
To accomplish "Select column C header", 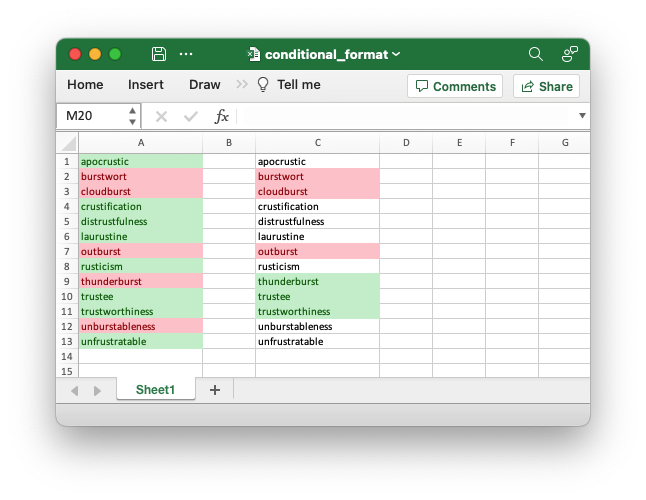I will (317, 143).
